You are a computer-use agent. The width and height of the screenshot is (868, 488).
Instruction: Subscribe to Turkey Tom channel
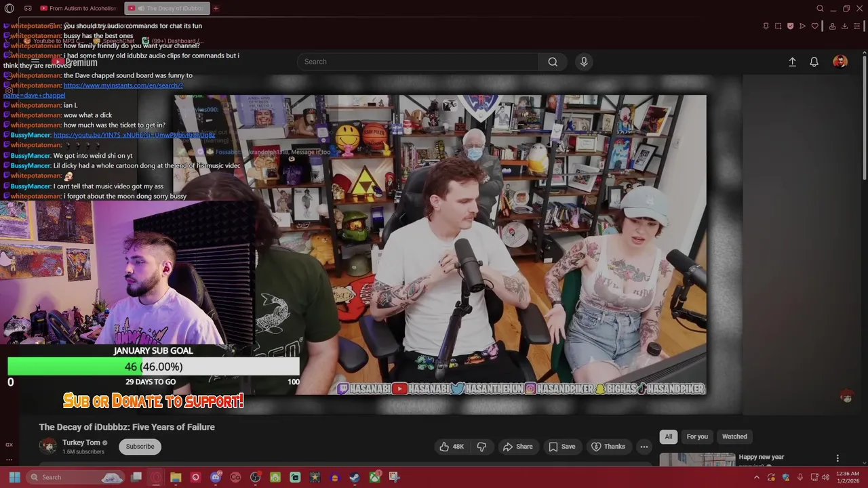click(x=140, y=447)
